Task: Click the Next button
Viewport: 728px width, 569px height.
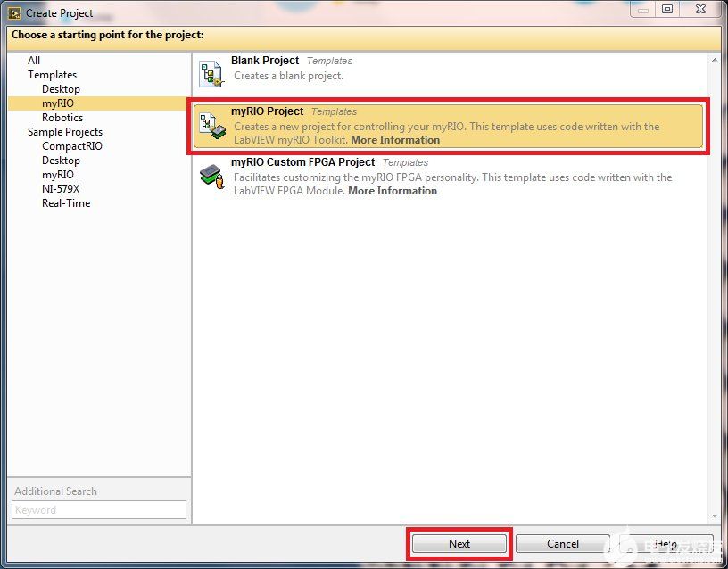Action: 459,543
